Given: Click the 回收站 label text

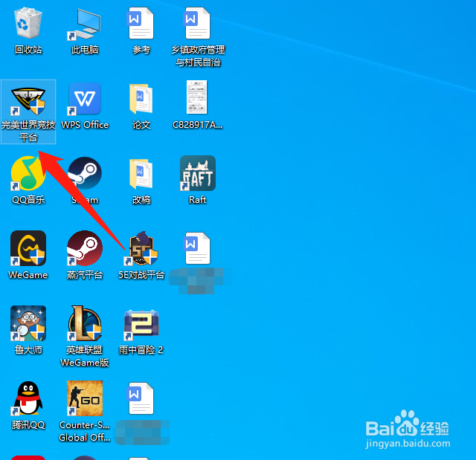Looking at the screenshot, I should pos(28,50).
